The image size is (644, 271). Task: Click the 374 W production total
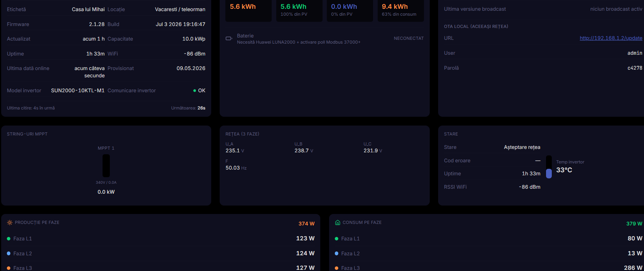point(307,224)
